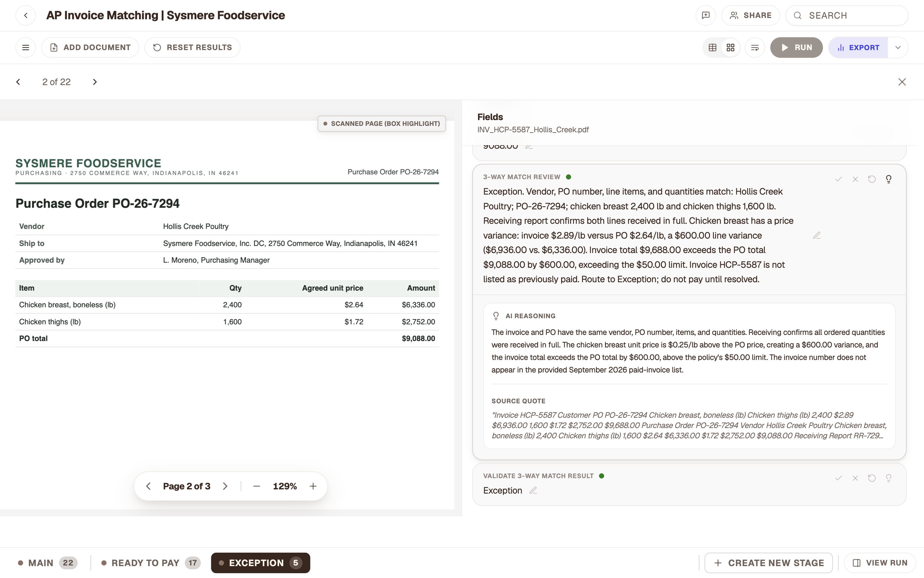
Task: Go to next document of 22
Action: click(x=95, y=82)
